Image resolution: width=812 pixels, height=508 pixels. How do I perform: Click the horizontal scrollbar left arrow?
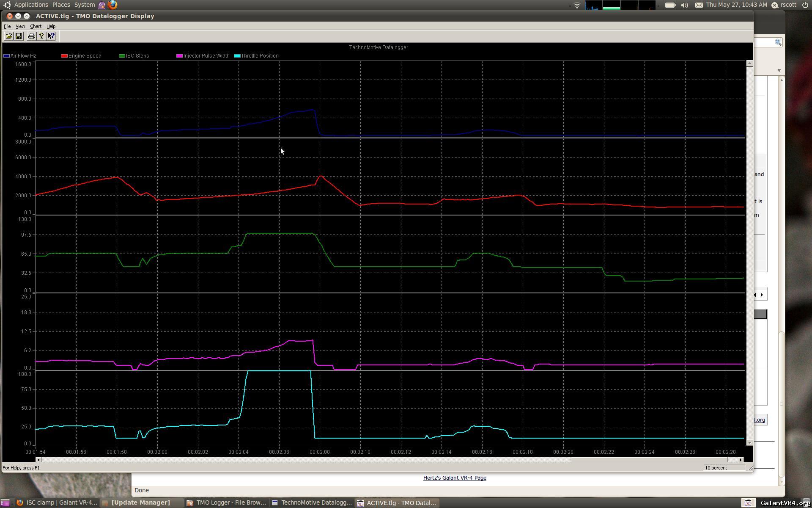[38, 460]
